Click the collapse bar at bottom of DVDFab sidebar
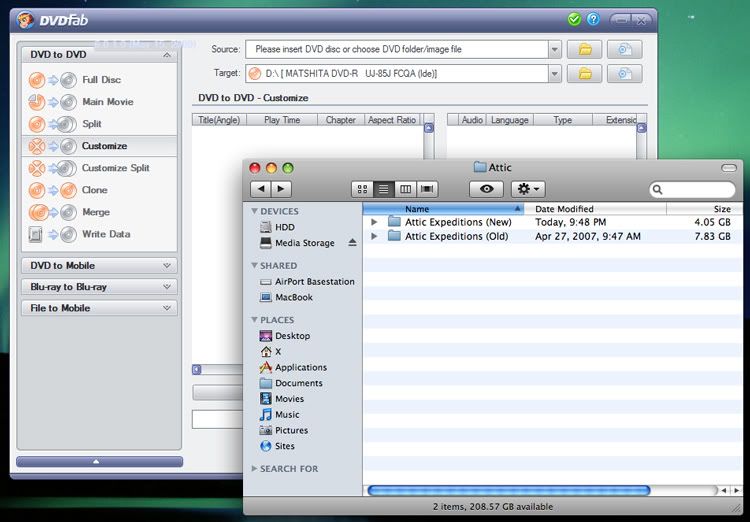This screenshot has height=522, width=750. [x=99, y=462]
